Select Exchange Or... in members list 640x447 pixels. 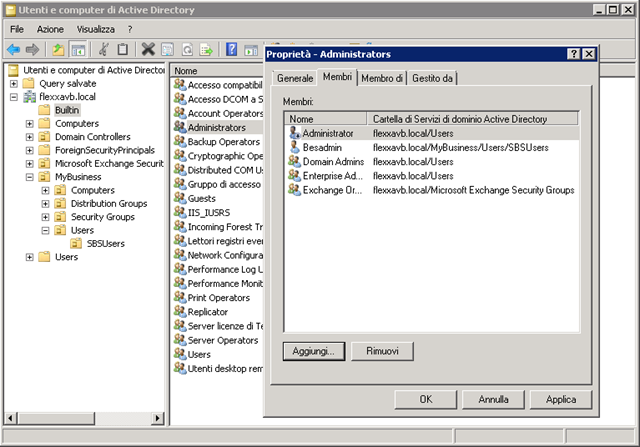[433, 190]
